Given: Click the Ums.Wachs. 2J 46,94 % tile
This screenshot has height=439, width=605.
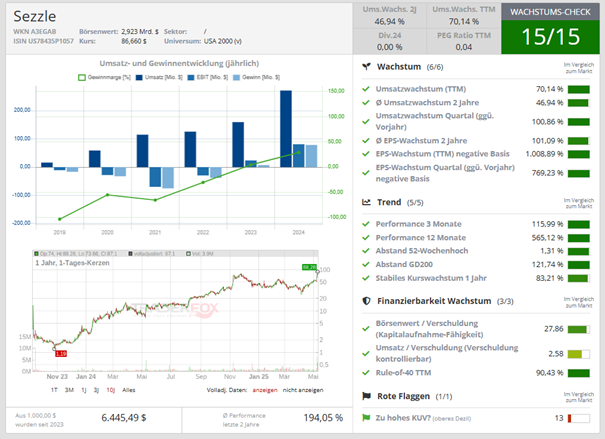Looking at the screenshot, I should [x=389, y=15].
